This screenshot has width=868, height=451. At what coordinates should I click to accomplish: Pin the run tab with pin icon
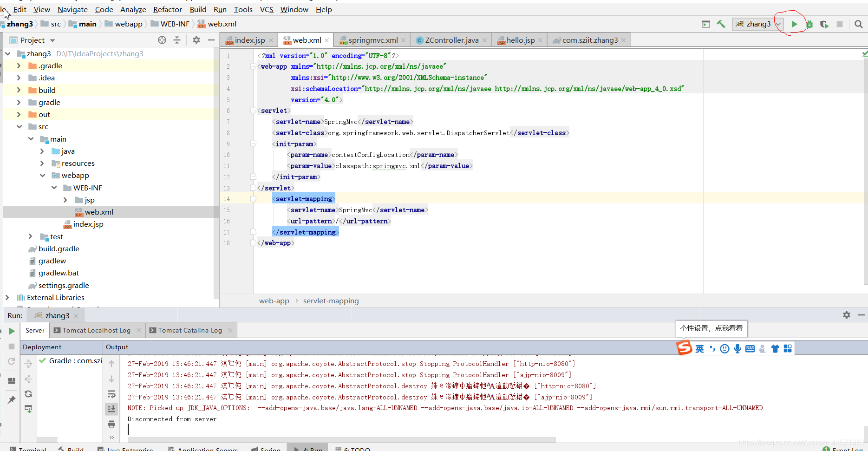pyautogui.click(x=12, y=400)
